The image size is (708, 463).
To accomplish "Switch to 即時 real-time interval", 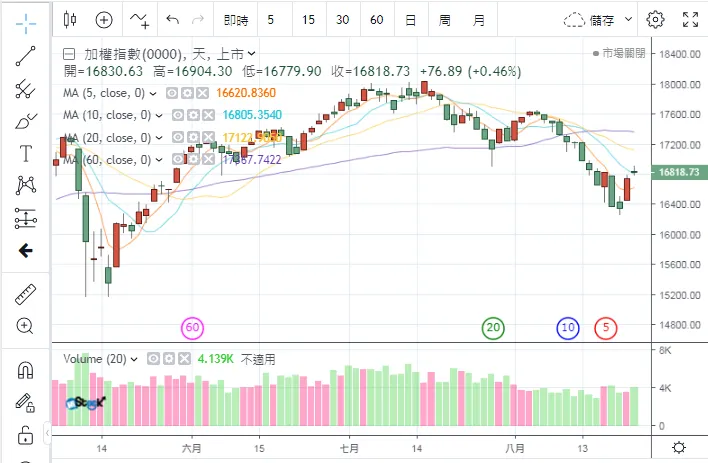I will (236, 20).
